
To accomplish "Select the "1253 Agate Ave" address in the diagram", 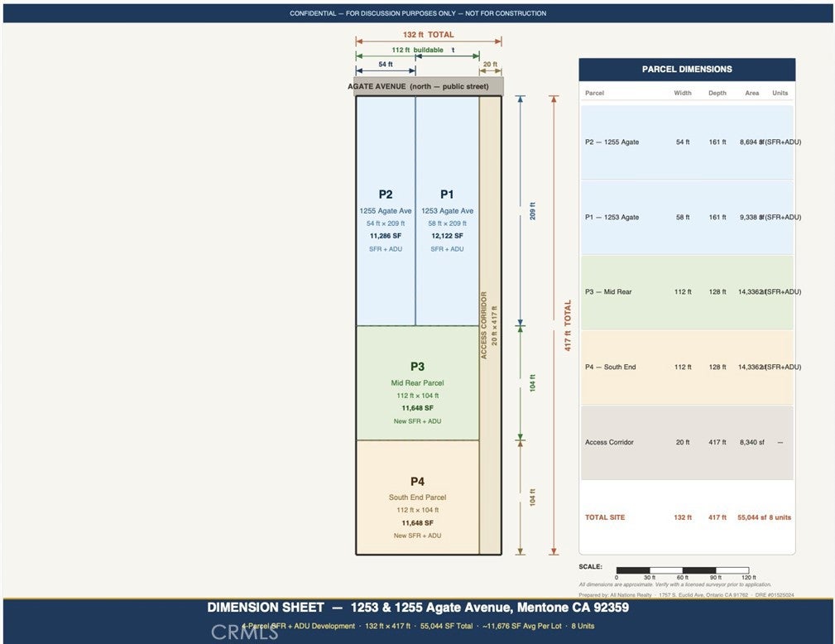I will tap(448, 211).
